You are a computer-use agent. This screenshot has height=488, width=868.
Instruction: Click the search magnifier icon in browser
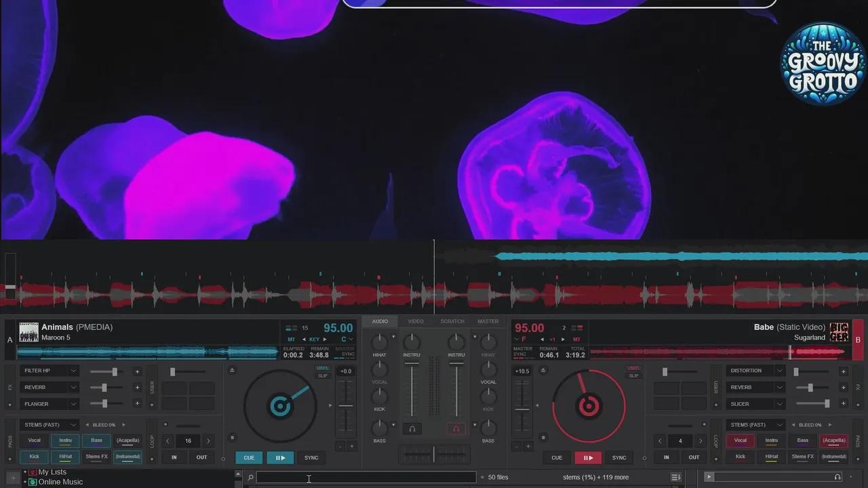point(250,478)
